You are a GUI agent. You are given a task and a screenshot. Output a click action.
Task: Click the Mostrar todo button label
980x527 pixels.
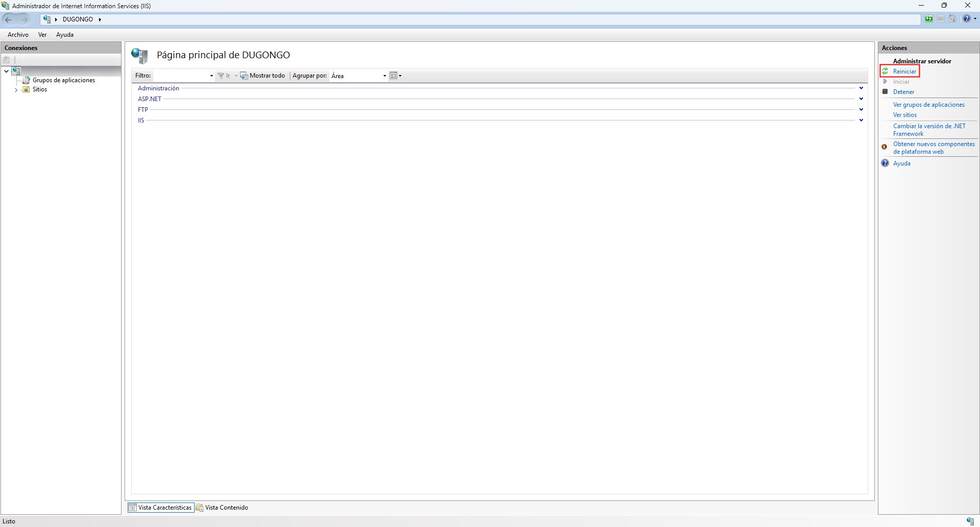pos(267,76)
